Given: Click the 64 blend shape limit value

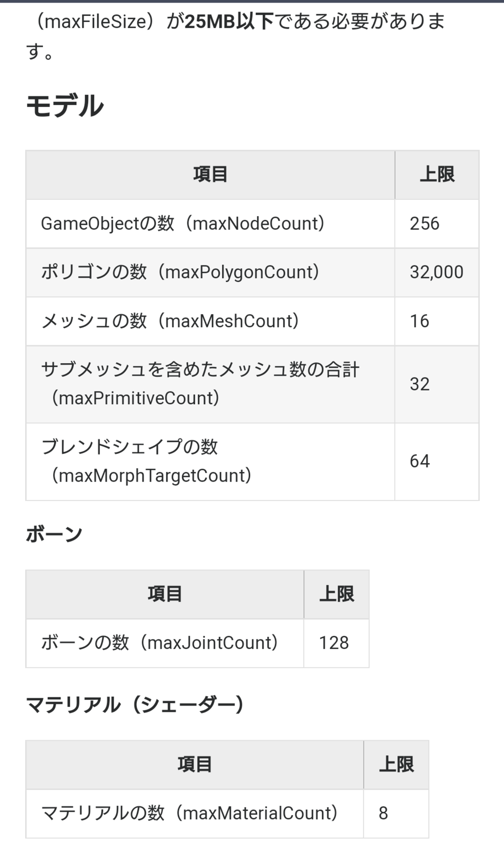Looking at the screenshot, I should [419, 461].
